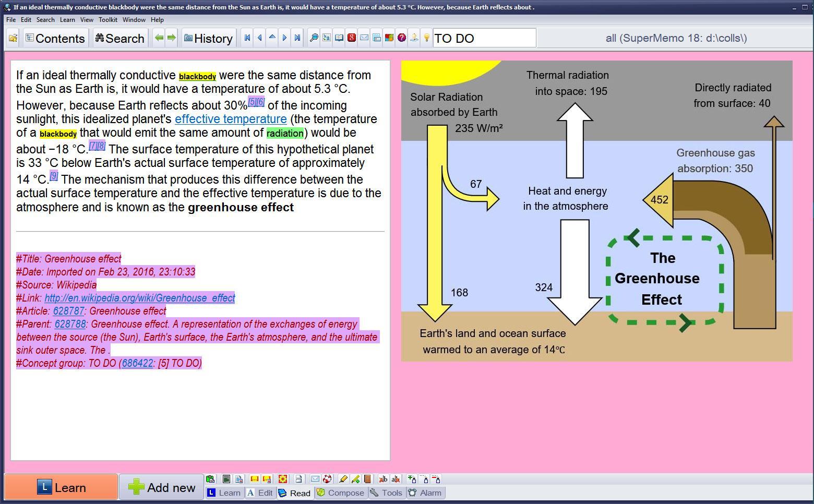The height and width of the screenshot is (504, 814).
Task: Switch to the Compose tab
Action: [x=340, y=493]
